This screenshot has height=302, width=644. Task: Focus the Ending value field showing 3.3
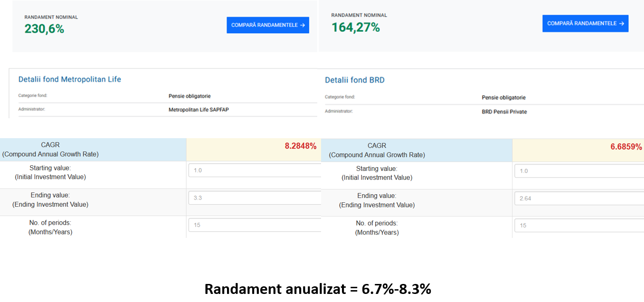pos(255,198)
